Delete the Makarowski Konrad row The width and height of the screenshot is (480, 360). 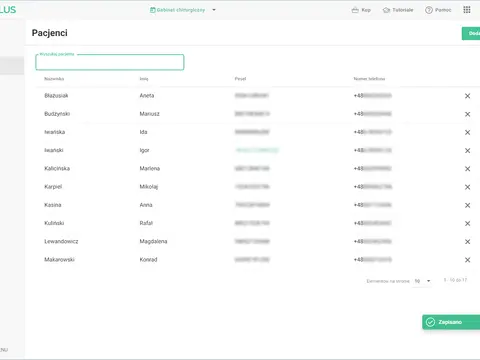[467, 260]
